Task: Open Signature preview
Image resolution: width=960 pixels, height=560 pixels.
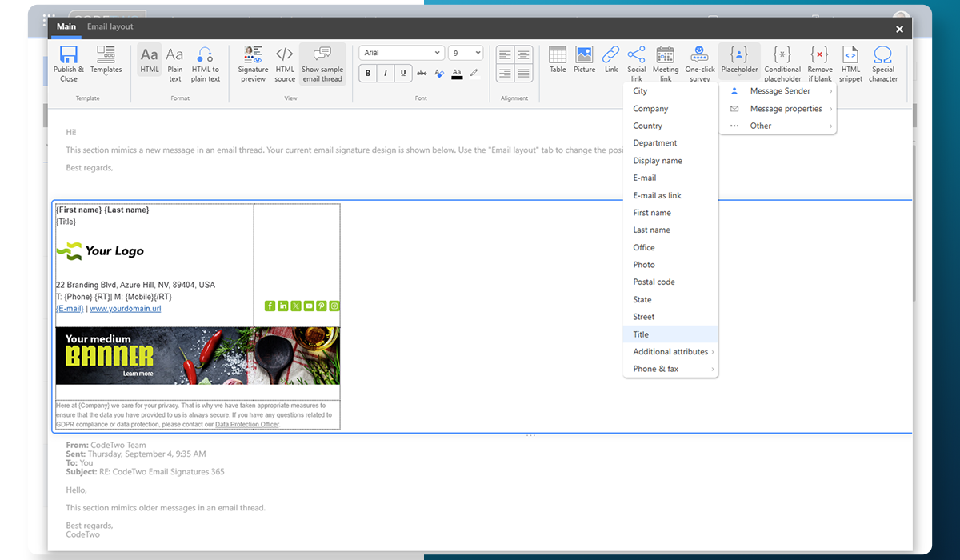Action: (x=253, y=63)
